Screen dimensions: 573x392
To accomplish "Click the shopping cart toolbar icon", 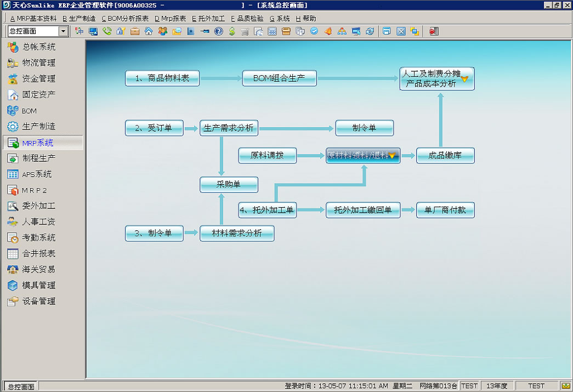I will click(245, 31).
